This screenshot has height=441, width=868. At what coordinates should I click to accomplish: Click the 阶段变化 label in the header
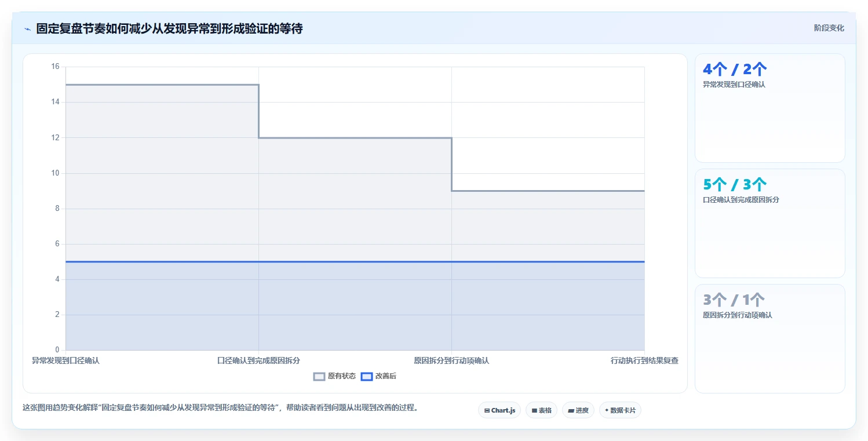pyautogui.click(x=829, y=28)
